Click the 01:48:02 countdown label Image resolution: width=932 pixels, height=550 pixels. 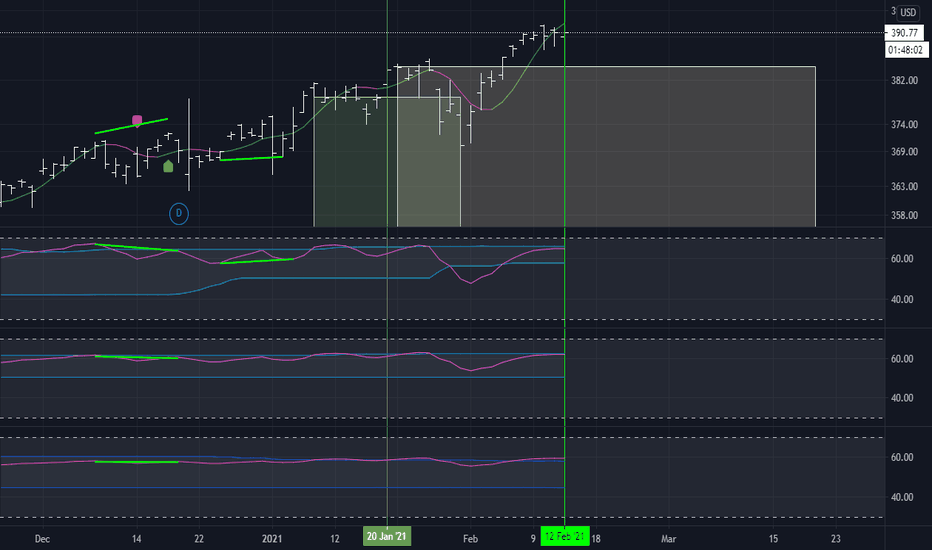coord(906,50)
